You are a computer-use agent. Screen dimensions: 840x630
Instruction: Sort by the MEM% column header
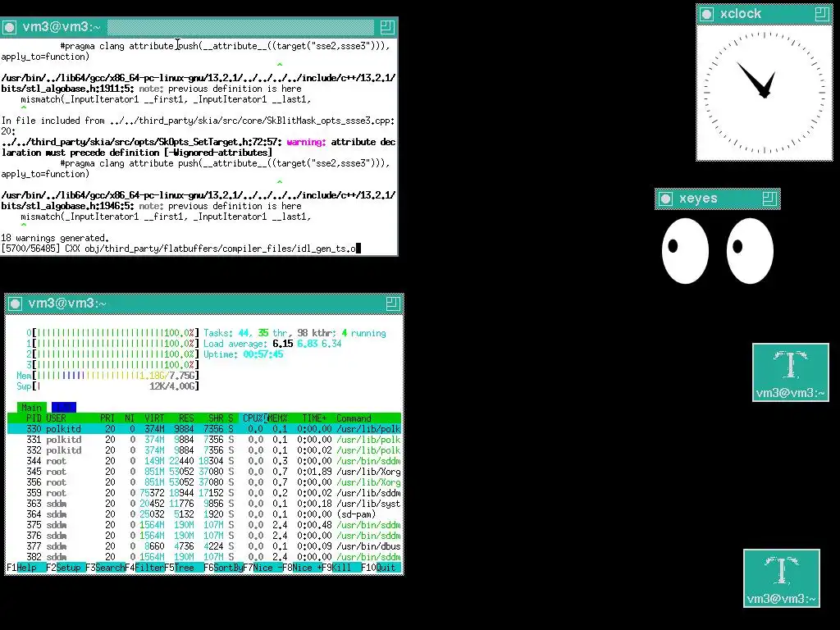click(277, 418)
